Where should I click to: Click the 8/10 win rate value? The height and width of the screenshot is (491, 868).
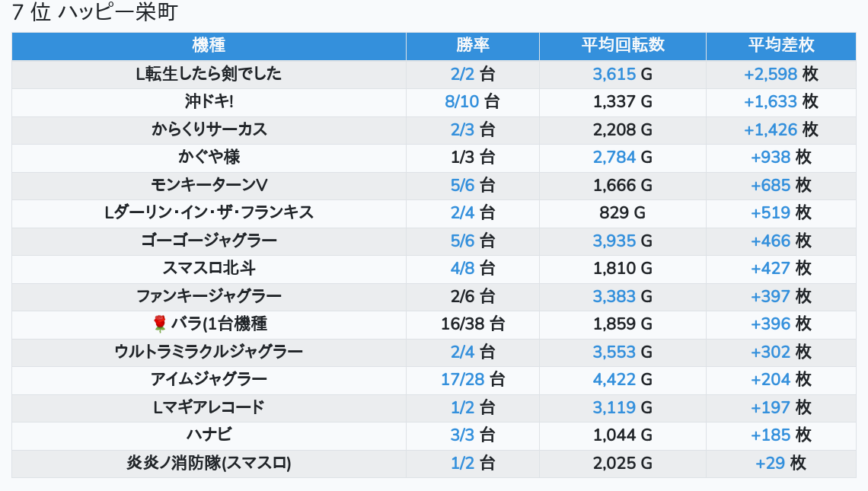coord(461,102)
